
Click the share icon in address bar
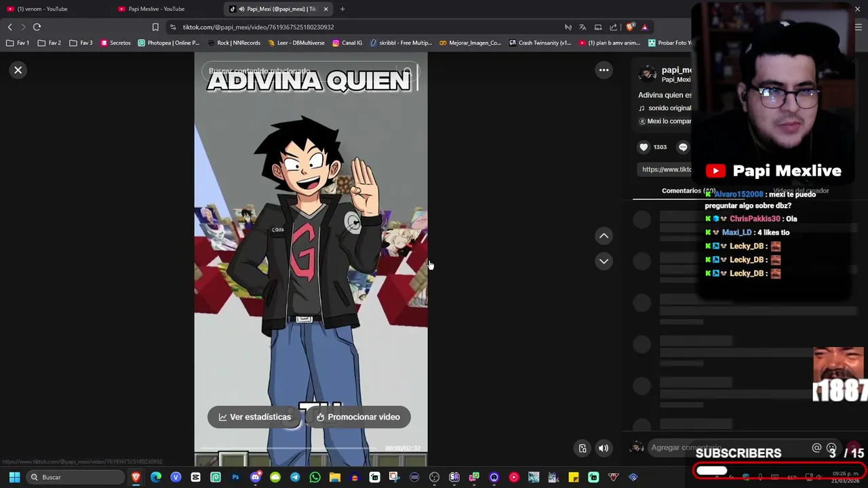click(x=614, y=27)
